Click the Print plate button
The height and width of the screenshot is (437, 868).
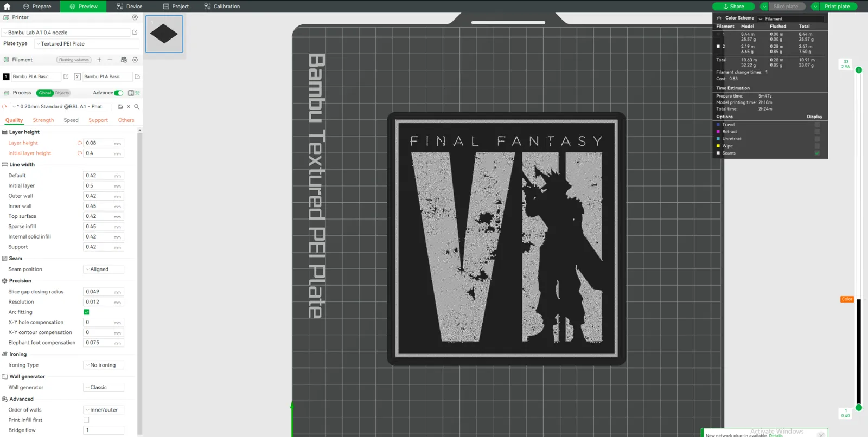[x=837, y=7]
